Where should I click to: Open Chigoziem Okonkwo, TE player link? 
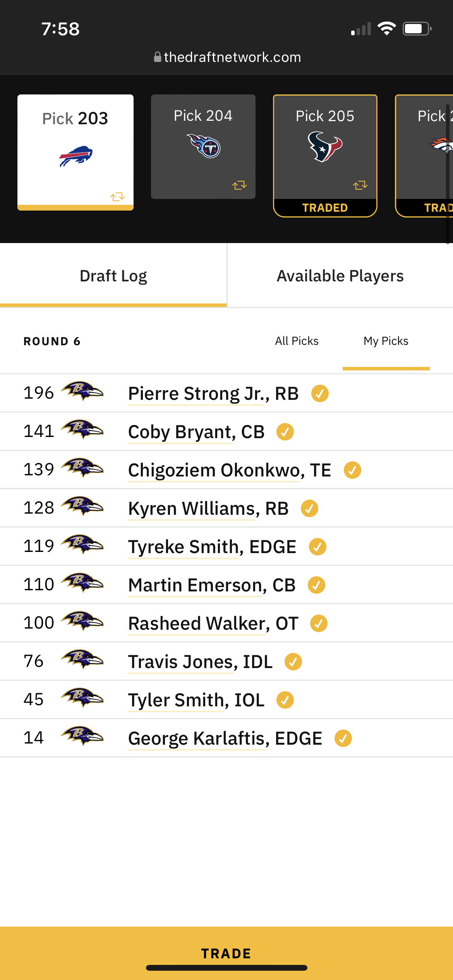[230, 471]
